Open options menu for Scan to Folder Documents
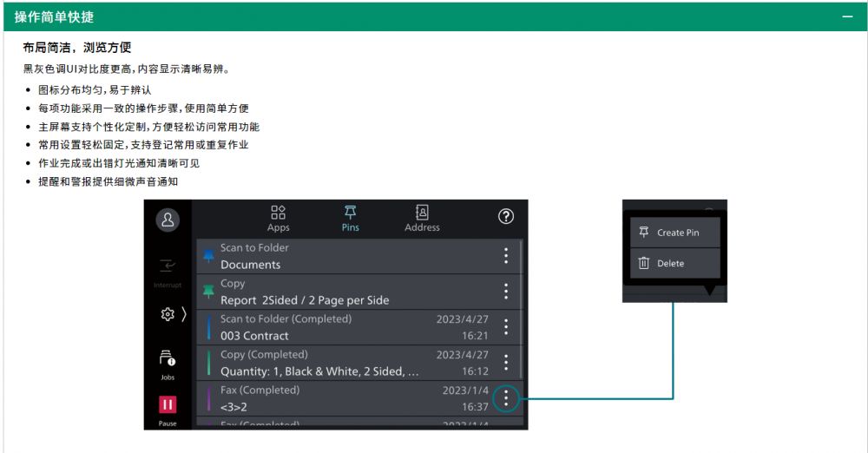Image resolution: width=868 pixels, height=453 pixels. (x=506, y=256)
